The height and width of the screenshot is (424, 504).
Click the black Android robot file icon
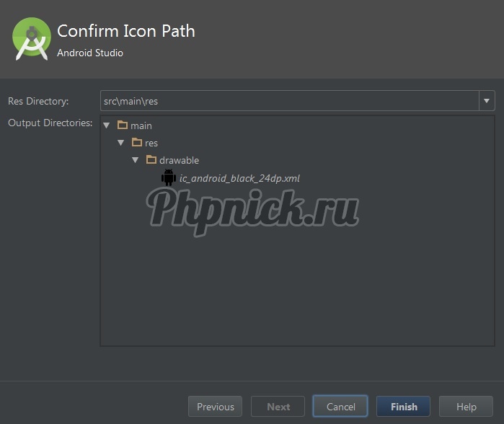(169, 177)
